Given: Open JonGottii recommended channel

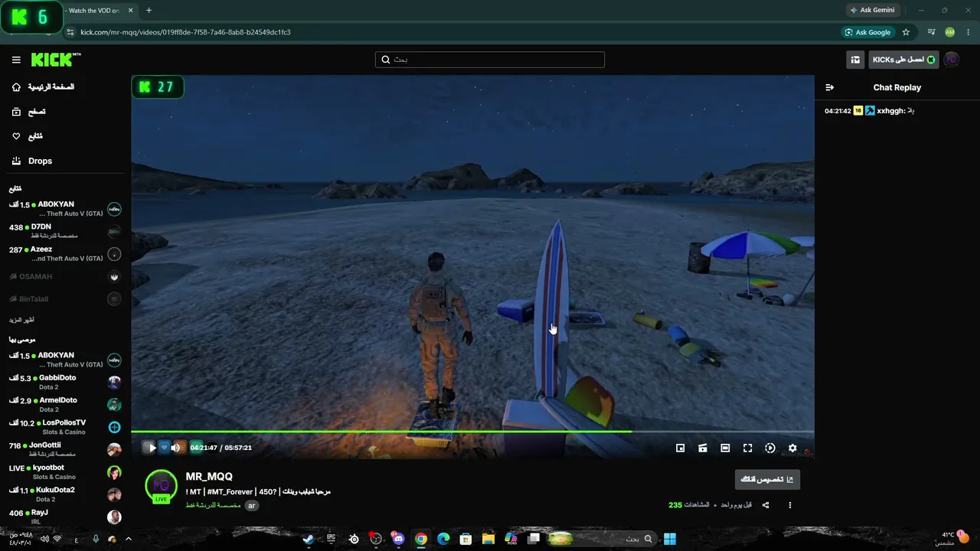Looking at the screenshot, I should point(65,450).
